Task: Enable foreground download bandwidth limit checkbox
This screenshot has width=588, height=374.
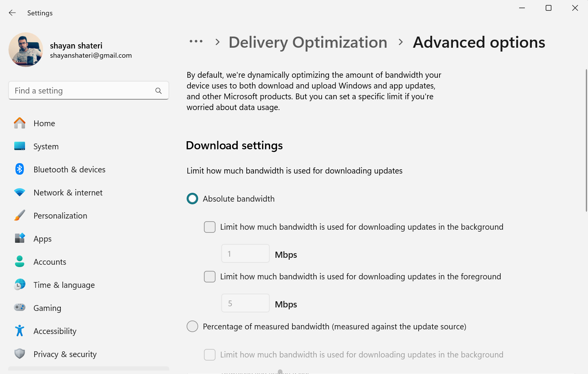Action: click(x=210, y=277)
